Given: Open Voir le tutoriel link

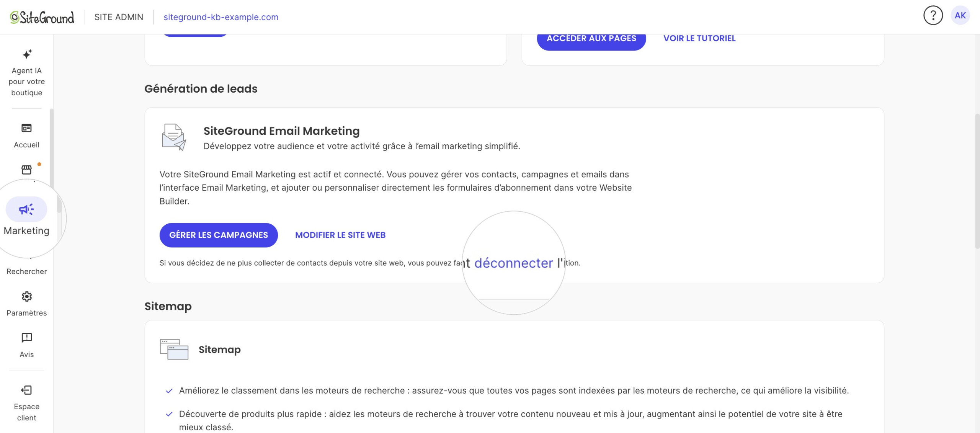Looking at the screenshot, I should pyautogui.click(x=699, y=38).
